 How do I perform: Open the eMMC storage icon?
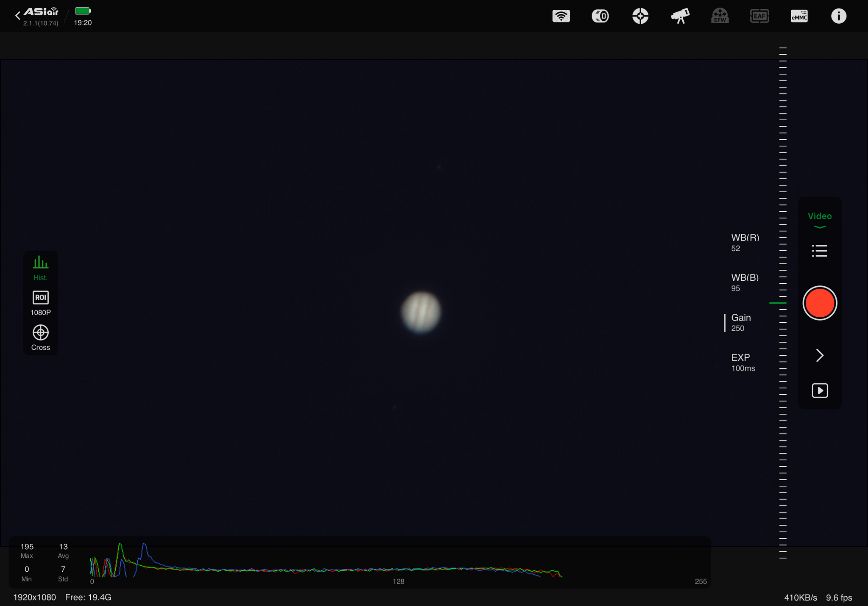coord(799,17)
